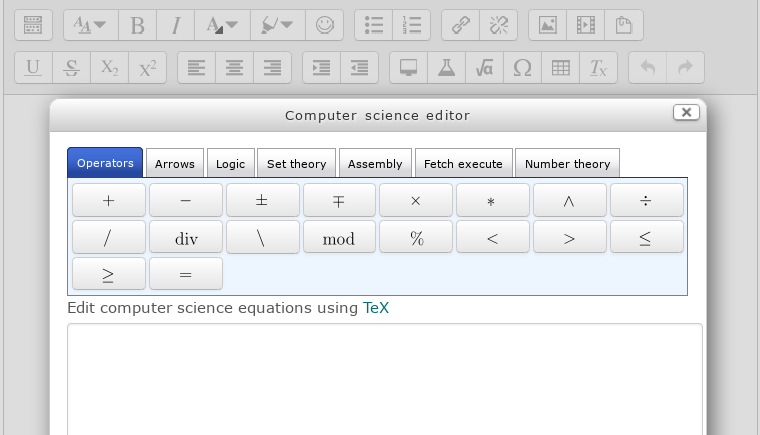Open the equation editor square root icon

[x=485, y=67]
